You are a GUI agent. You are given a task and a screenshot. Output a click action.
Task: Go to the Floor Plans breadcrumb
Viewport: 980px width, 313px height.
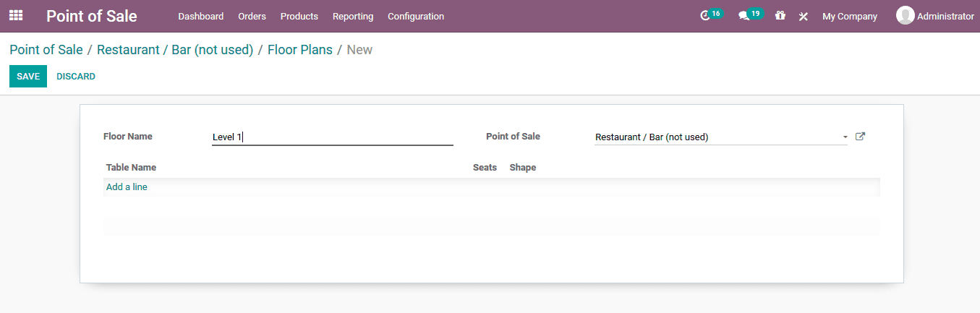(x=299, y=50)
